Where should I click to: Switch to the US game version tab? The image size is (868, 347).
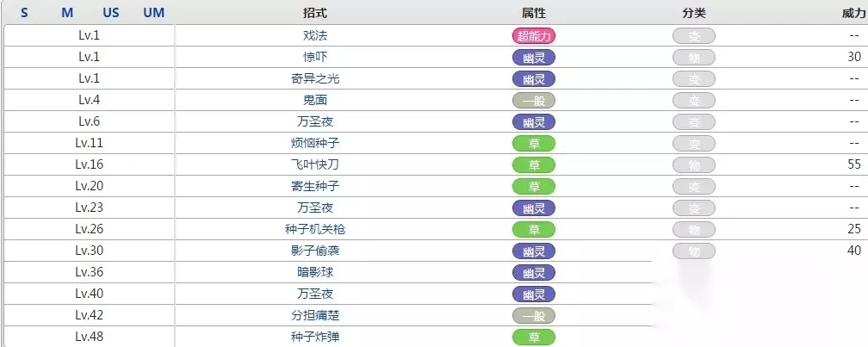coord(111,13)
